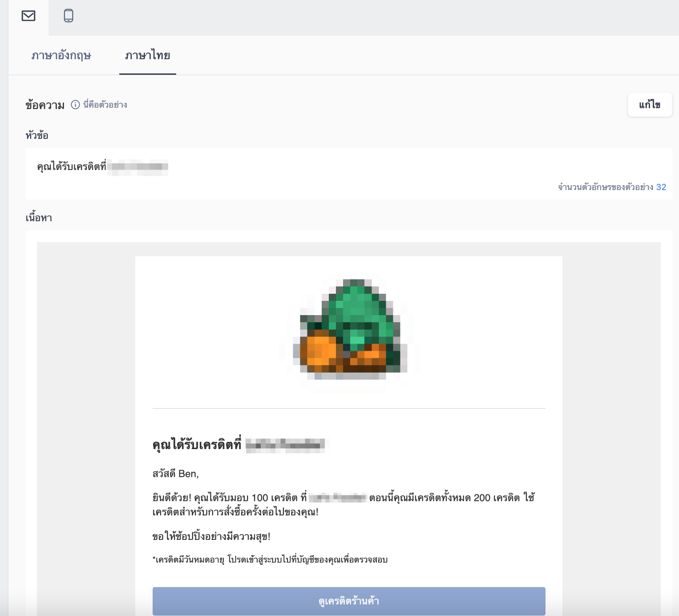
Task: Switch to the mobile phone preview icon
Action: tap(69, 16)
